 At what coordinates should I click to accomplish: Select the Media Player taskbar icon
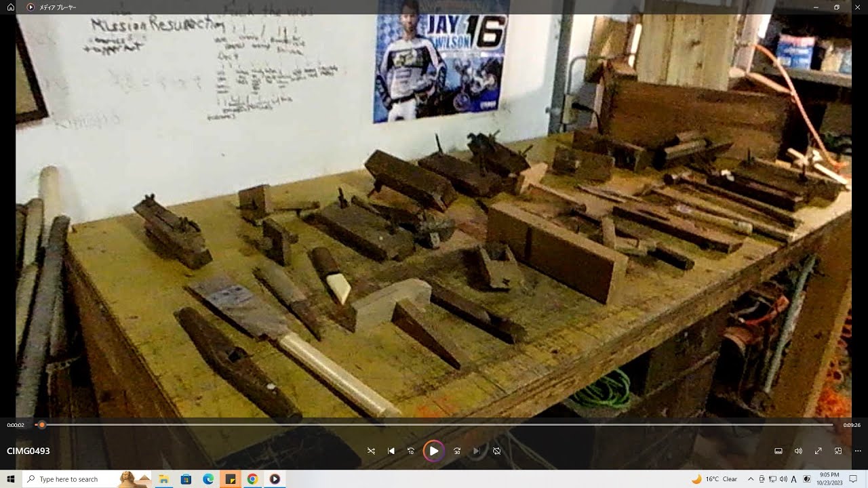[275, 479]
